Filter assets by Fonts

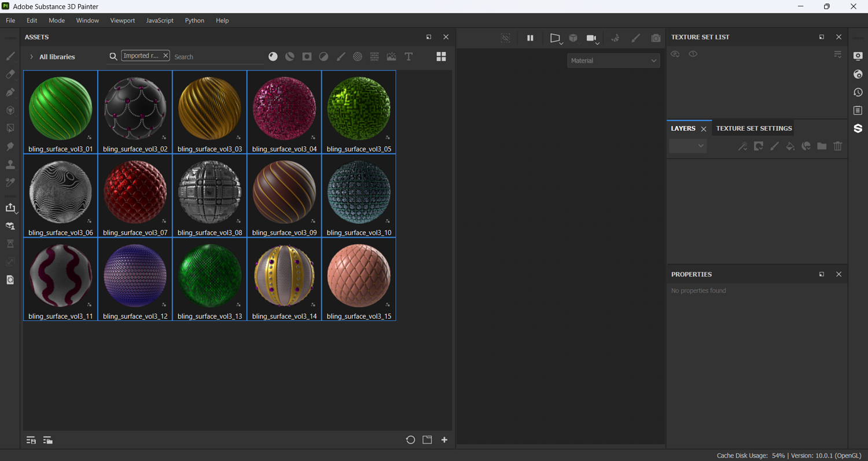pyautogui.click(x=409, y=56)
